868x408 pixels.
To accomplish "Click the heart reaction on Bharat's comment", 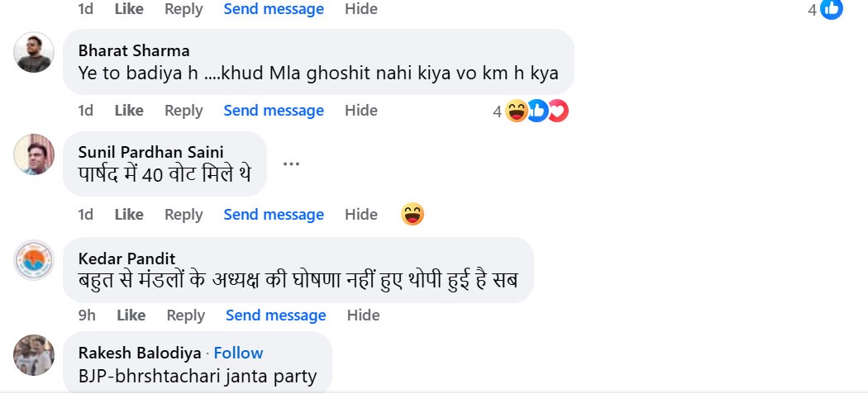I will coord(558,111).
